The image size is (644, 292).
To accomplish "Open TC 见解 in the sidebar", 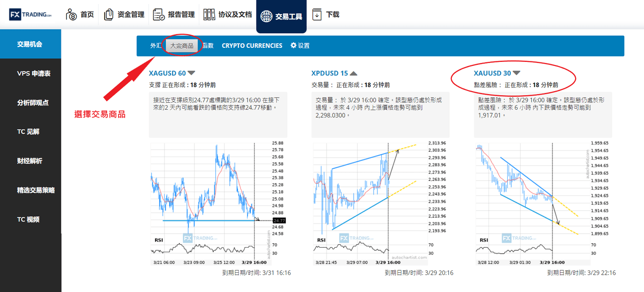I will 31,132.
